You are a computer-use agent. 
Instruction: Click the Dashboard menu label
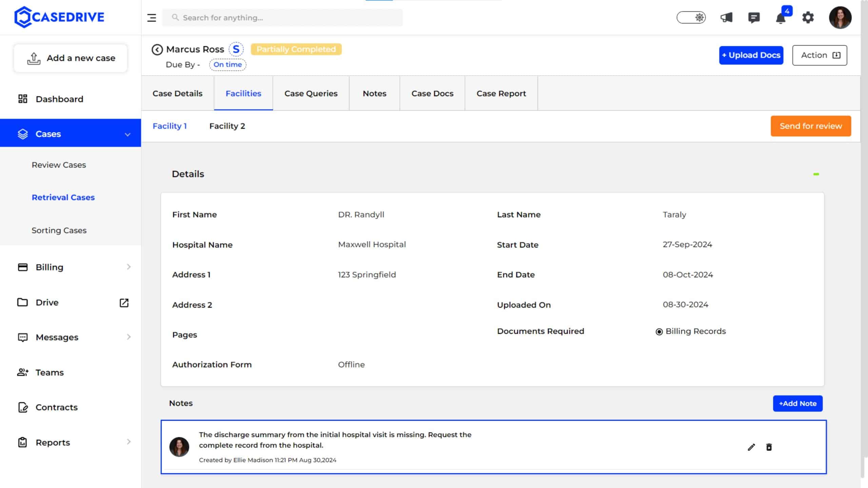(x=59, y=99)
